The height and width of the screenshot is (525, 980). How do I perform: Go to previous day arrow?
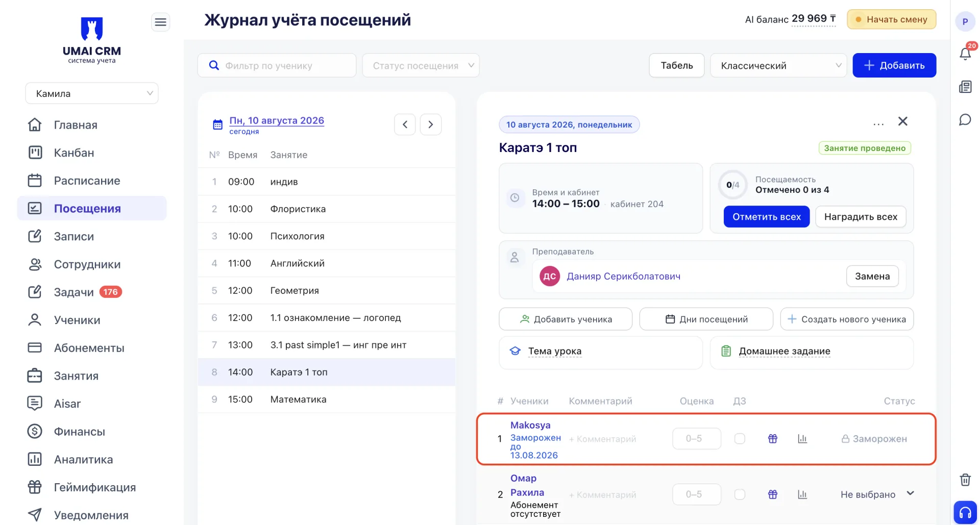pyautogui.click(x=405, y=124)
